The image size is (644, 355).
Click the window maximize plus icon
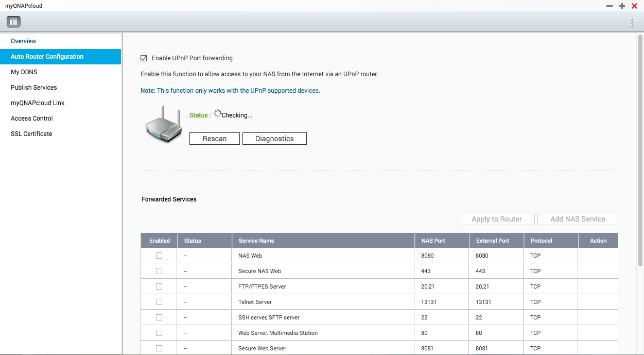click(x=622, y=6)
